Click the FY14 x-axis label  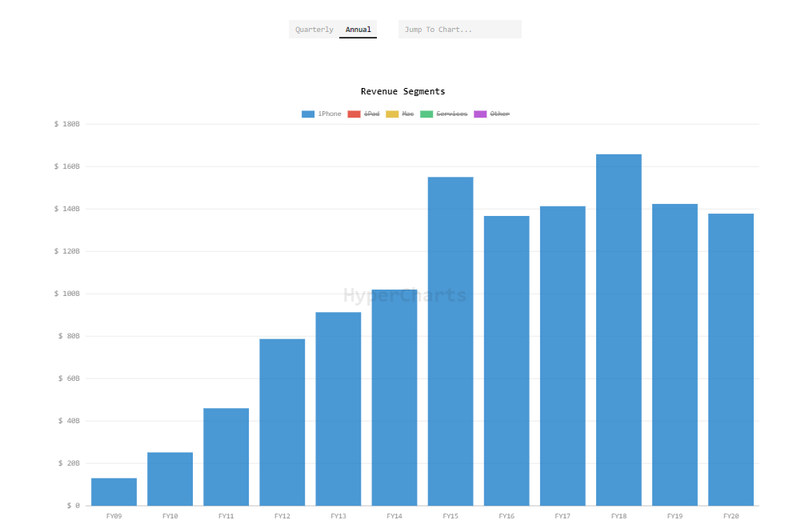394,516
